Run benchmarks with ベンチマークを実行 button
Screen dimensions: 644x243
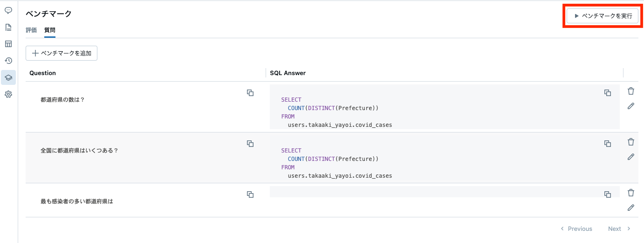coord(603,16)
